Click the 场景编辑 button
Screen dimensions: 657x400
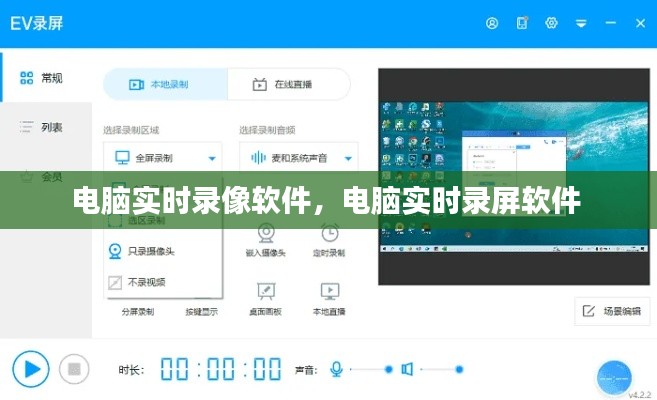pos(610,311)
